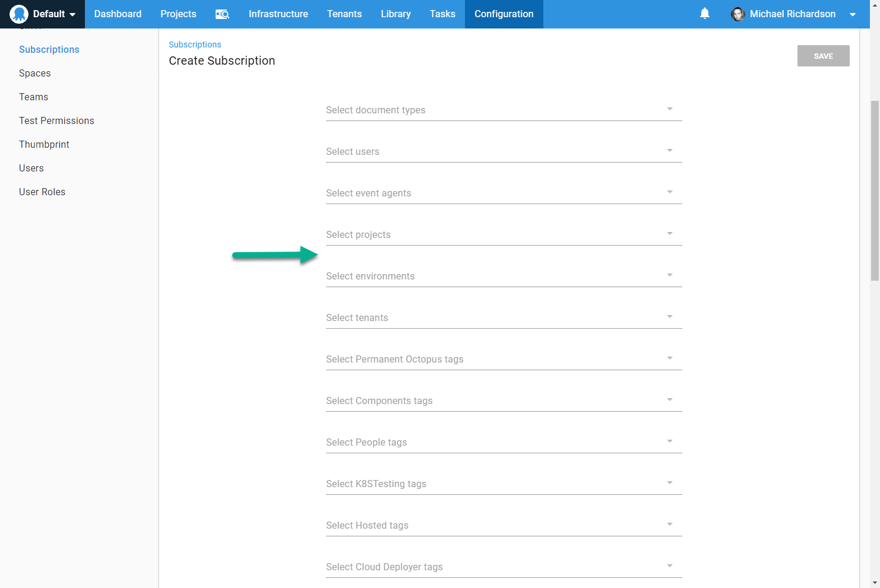The width and height of the screenshot is (880, 588).
Task: Follow the Subscriptions breadcrumb link
Action: tap(195, 45)
